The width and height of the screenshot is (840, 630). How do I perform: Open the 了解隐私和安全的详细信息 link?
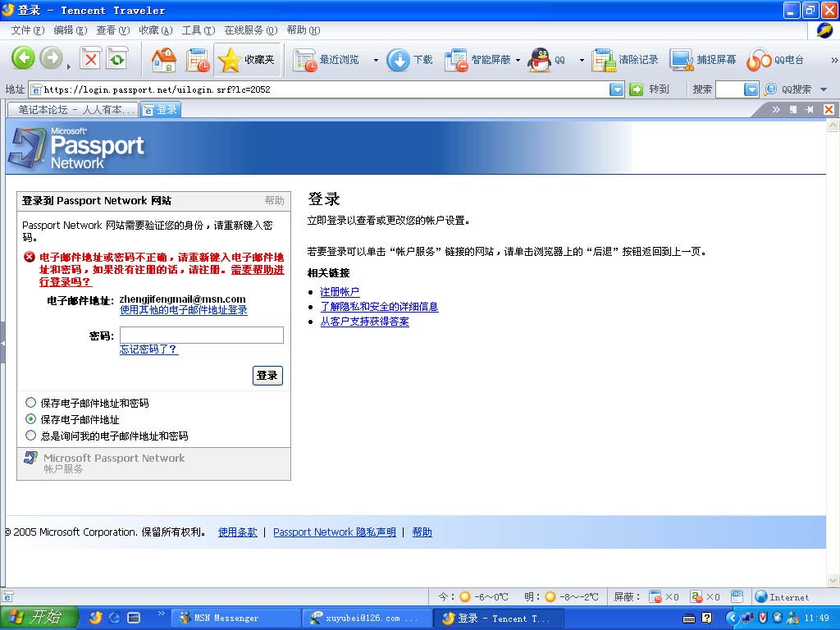(379, 307)
